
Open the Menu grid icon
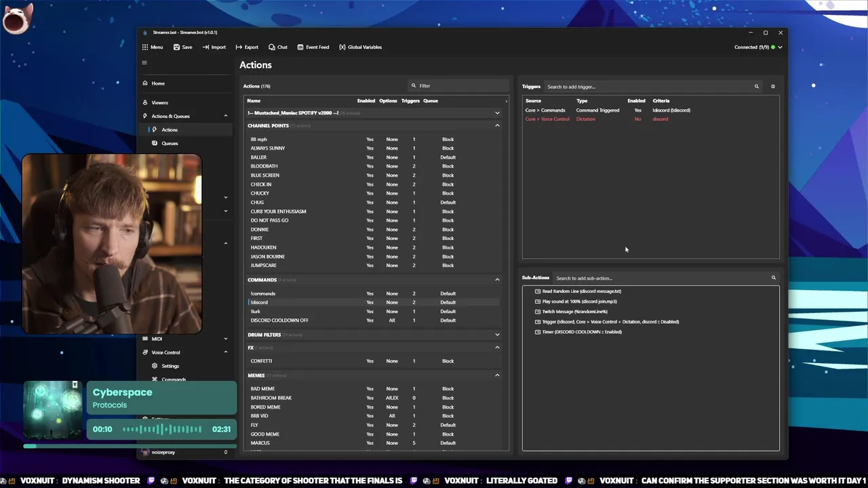click(x=145, y=47)
